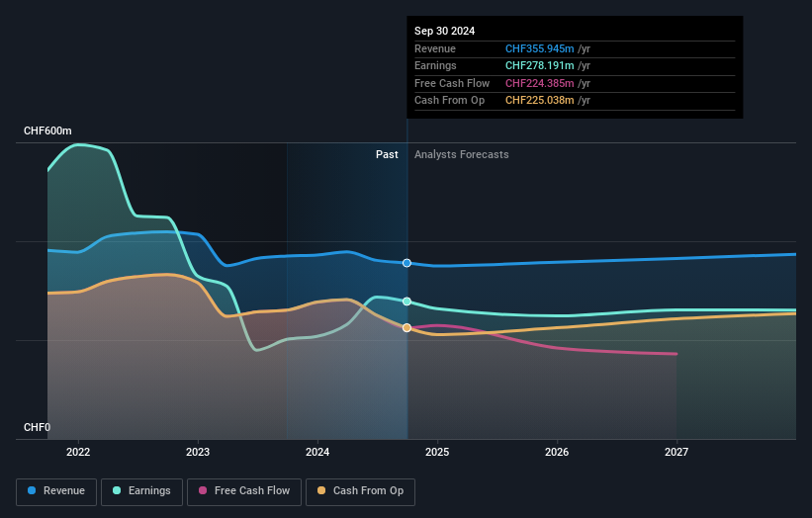Click the CHF225.038m cash from op value
Viewport: 812px width, 518px height.
540,101
